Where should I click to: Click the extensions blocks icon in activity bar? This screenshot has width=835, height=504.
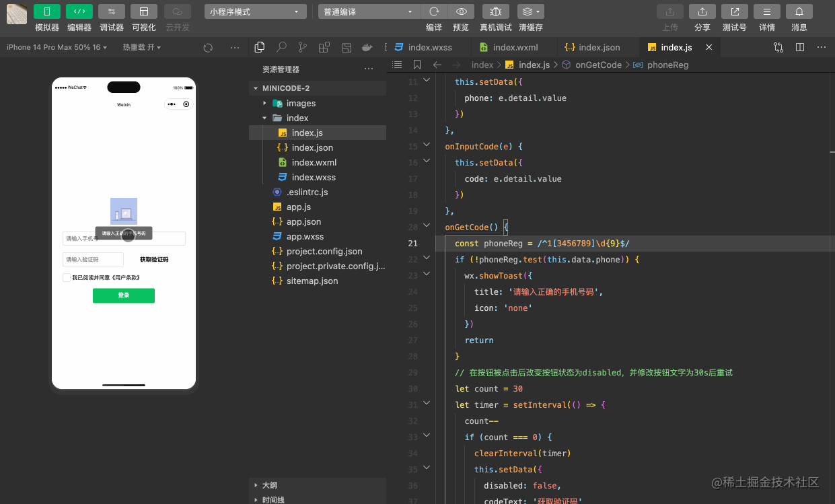pyautogui.click(x=324, y=47)
